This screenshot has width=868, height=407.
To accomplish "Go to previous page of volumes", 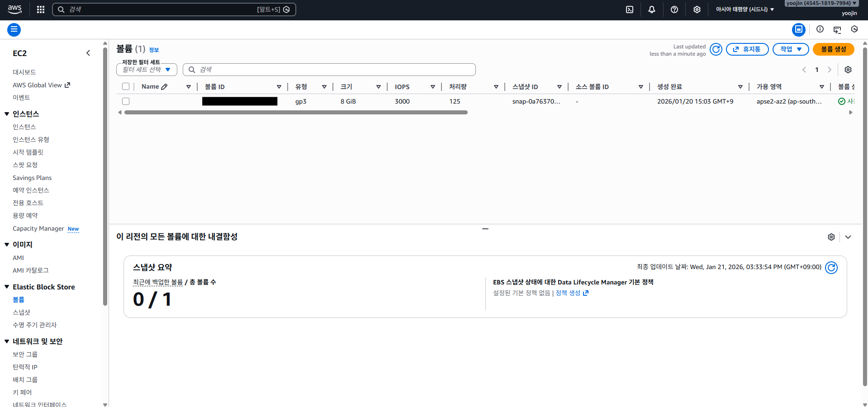I will pos(804,70).
